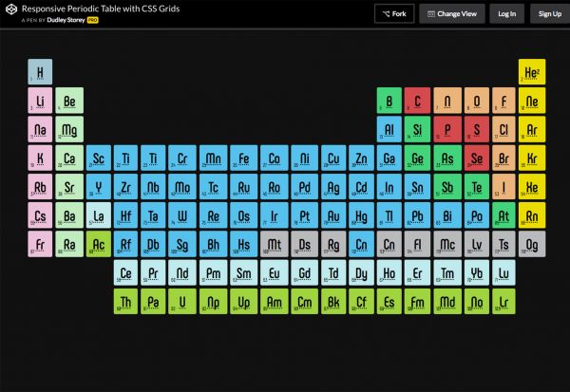Click the PRO badge beside the author name
This screenshot has height=392, width=570.
tap(93, 19)
